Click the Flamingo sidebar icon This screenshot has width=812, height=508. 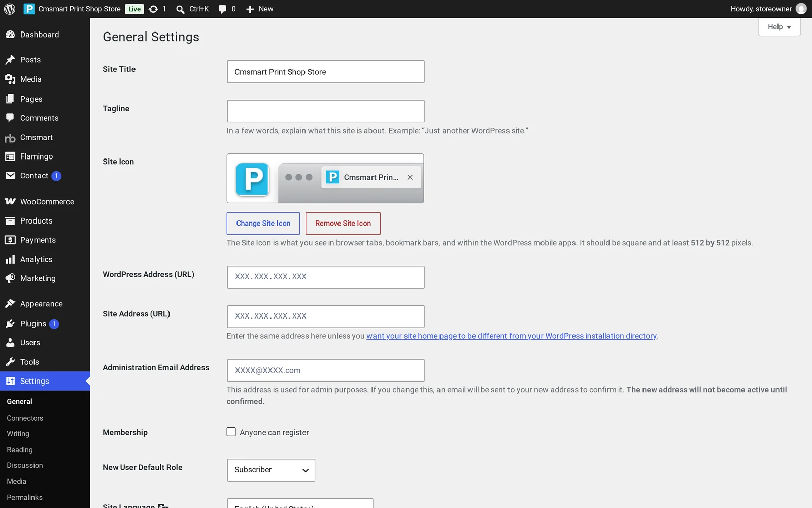point(10,156)
